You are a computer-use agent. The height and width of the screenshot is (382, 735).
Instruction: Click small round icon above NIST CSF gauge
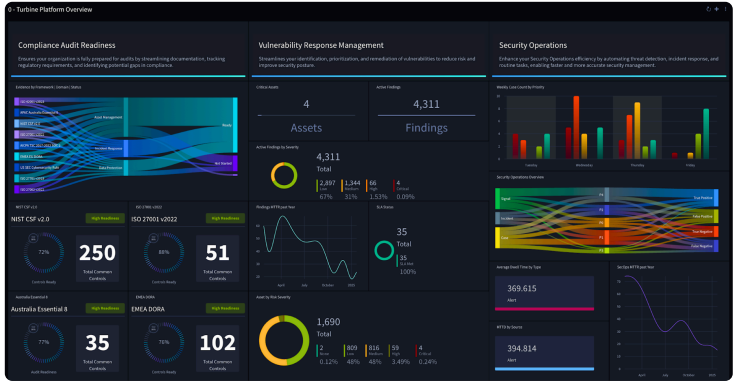coord(33,239)
